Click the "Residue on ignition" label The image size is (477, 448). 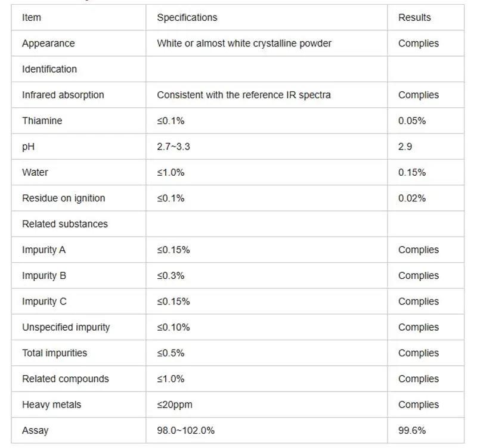63,198
